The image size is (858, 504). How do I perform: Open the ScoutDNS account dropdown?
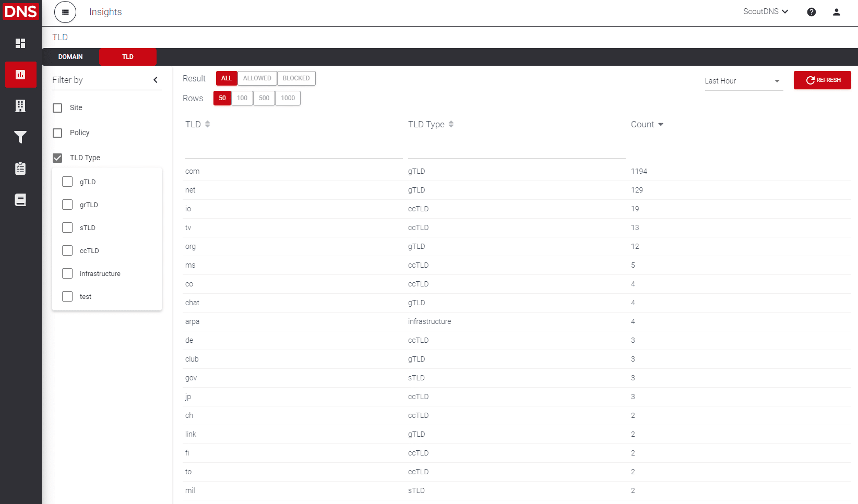point(766,11)
